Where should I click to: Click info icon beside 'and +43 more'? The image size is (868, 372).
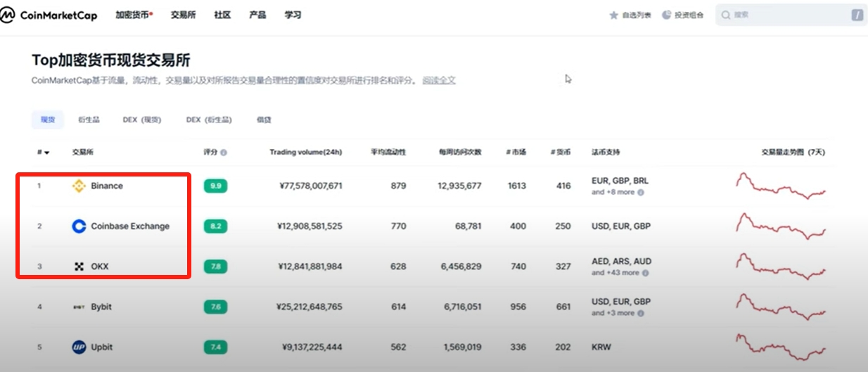[645, 273]
